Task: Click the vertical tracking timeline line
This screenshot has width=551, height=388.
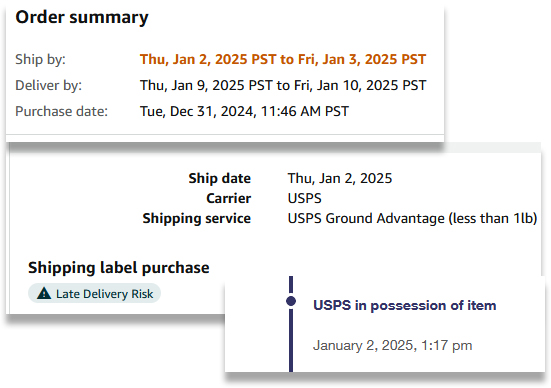Action: [291, 337]
